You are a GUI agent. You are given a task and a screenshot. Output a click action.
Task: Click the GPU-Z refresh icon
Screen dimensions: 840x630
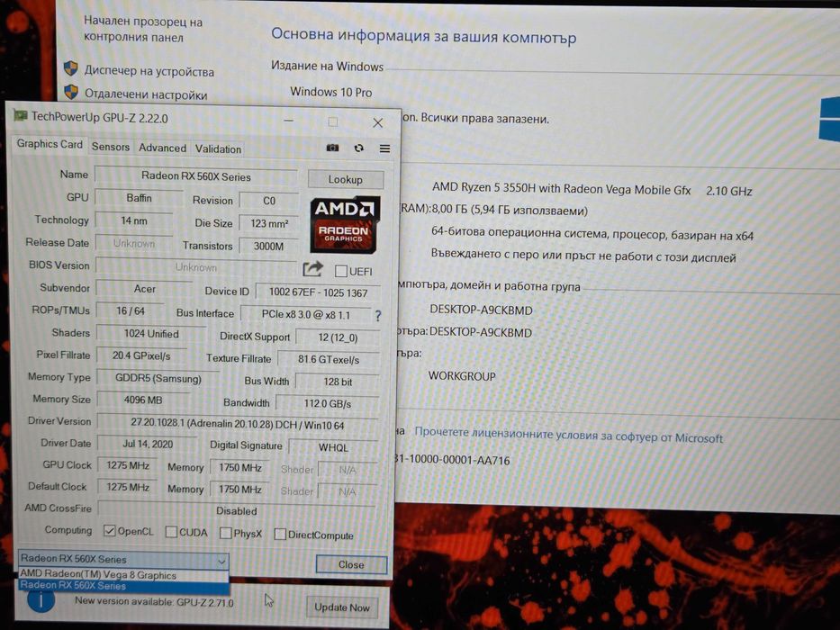359,148
